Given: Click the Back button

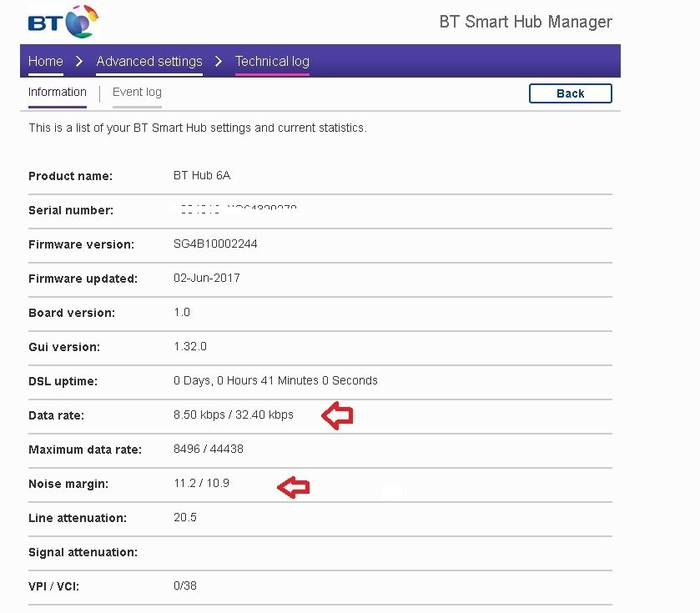Looking at the screenshot, I should pyautogui.click(x=570, y=93).
